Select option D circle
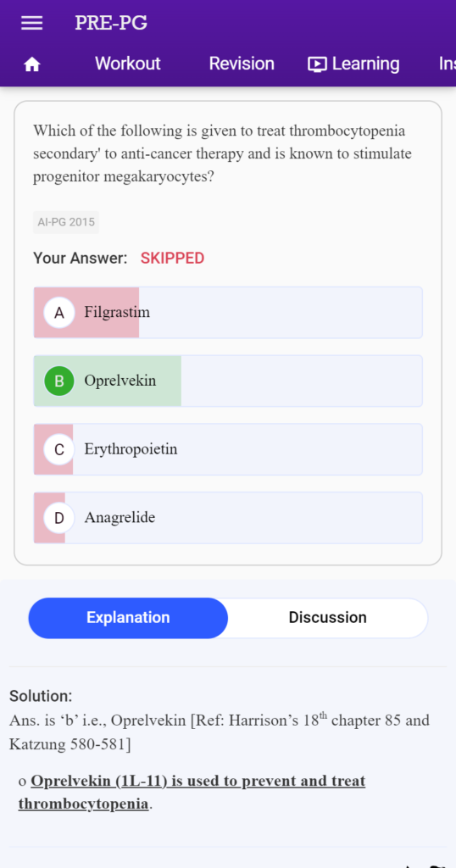This screenshot has width=456, height=868. pos(59,518)
